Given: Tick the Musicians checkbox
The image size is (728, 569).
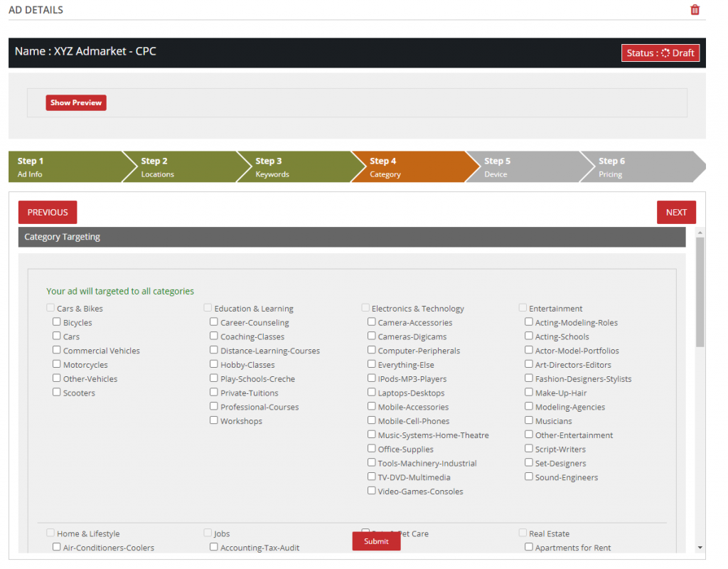Looking at the screenshot, I should point(529,420).
